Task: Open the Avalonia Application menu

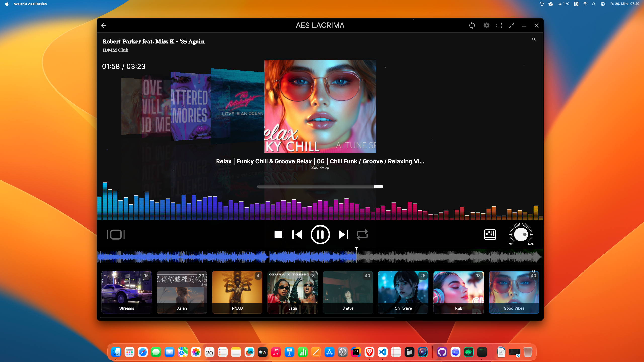Action: click(30, 4)
